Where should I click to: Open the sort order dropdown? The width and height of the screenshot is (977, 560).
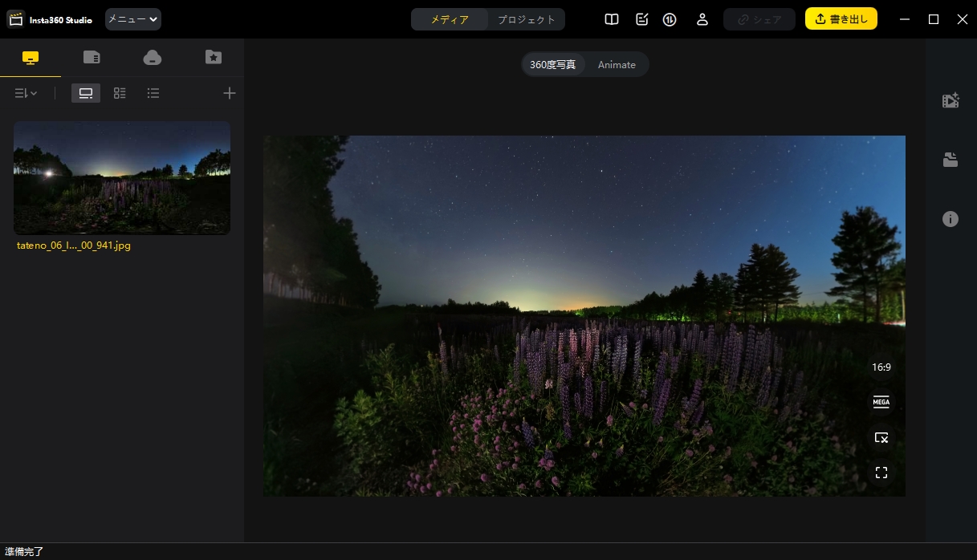tap(26, 93)
